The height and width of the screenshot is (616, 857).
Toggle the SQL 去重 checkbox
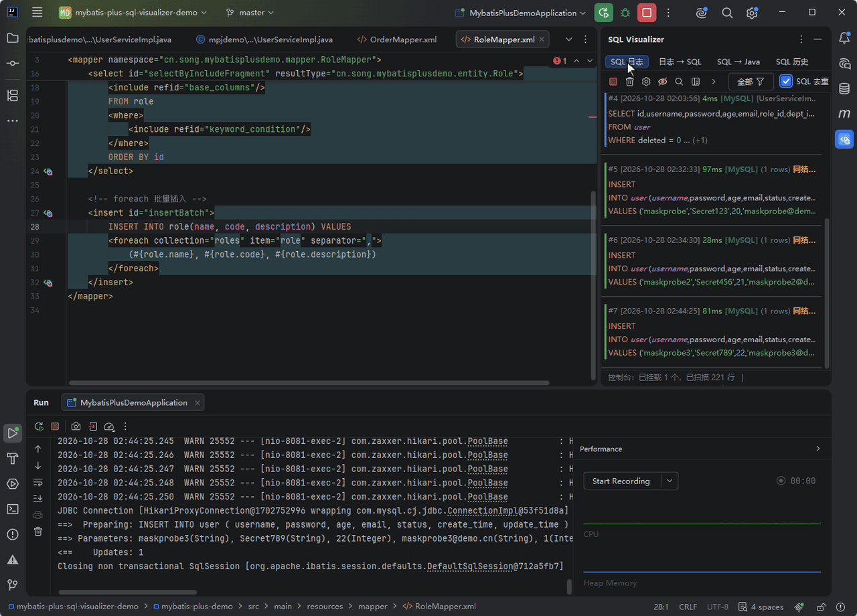click(x=787, y=82)
